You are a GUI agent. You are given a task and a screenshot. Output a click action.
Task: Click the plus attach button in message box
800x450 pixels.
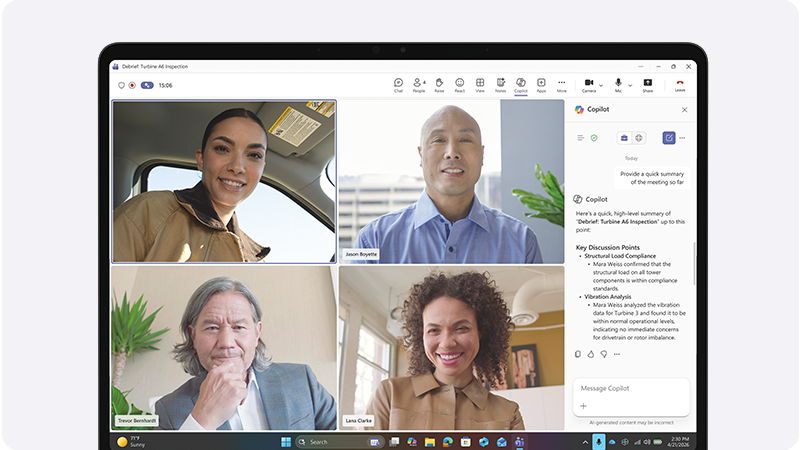pos(584,406)
